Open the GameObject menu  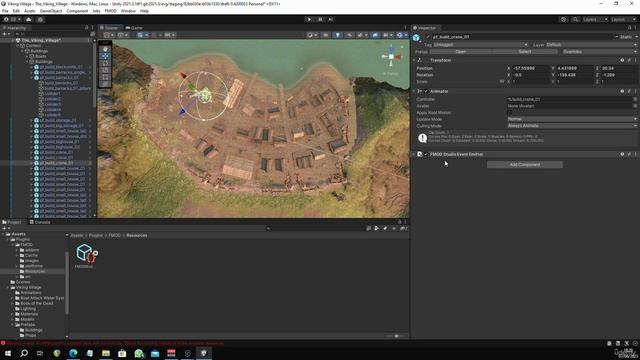[51, 11]
